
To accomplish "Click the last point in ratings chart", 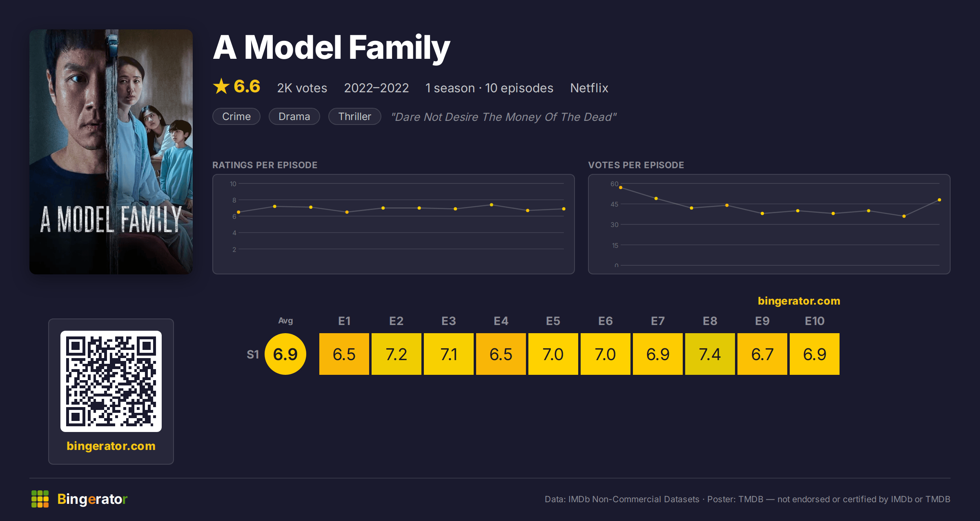I will click(563, 209).
